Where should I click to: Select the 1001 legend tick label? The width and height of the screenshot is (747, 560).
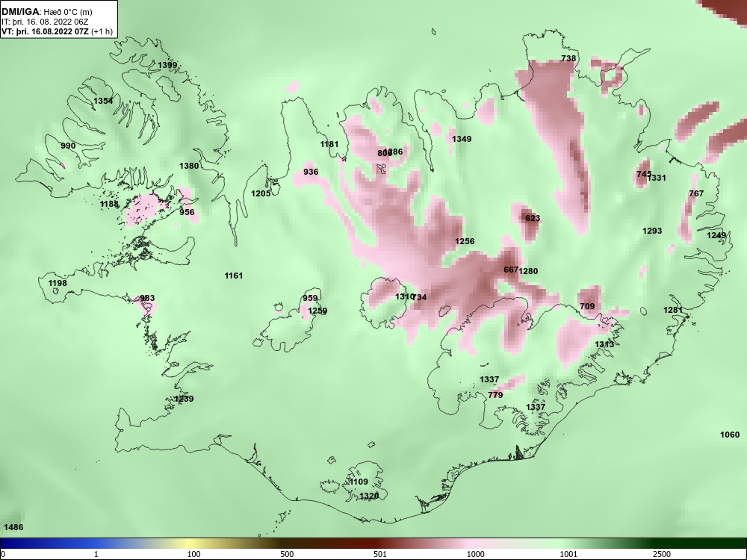pyautogui.click(x=568, y=554)
